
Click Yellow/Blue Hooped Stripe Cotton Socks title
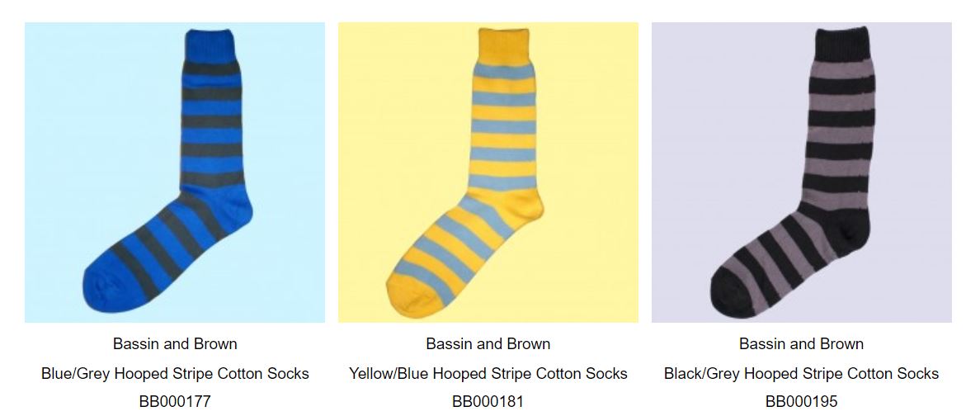pyautogui.click(x=488, y=373)
